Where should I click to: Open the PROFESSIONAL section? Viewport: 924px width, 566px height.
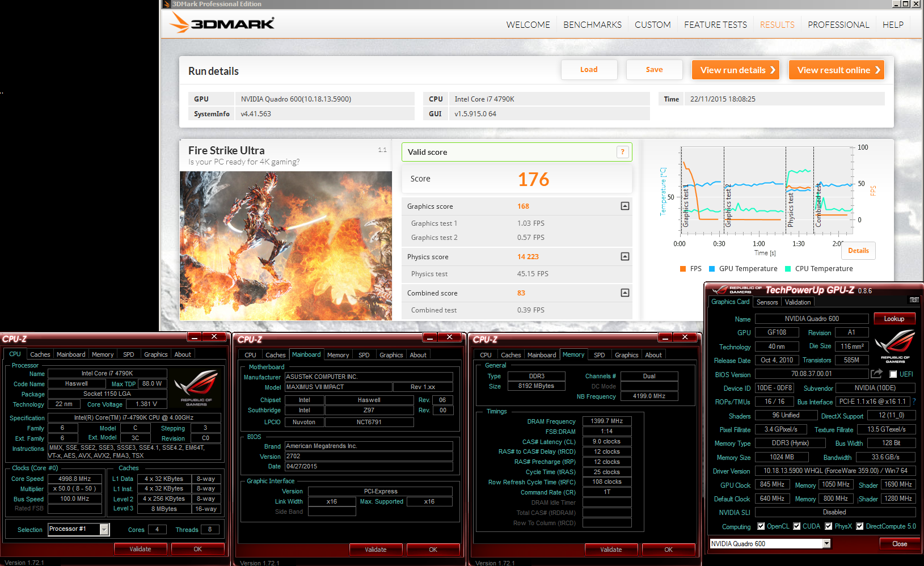pyautogui.click(x=838, y=24)
